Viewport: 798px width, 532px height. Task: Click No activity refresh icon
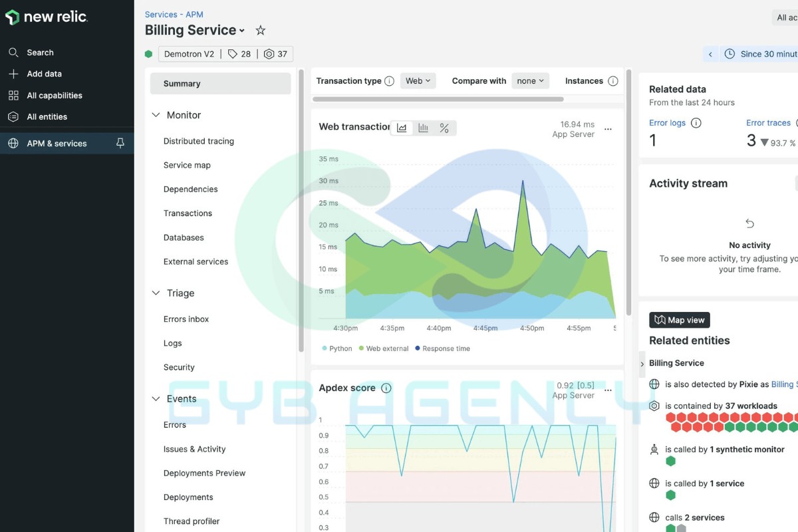coord(749,223)
